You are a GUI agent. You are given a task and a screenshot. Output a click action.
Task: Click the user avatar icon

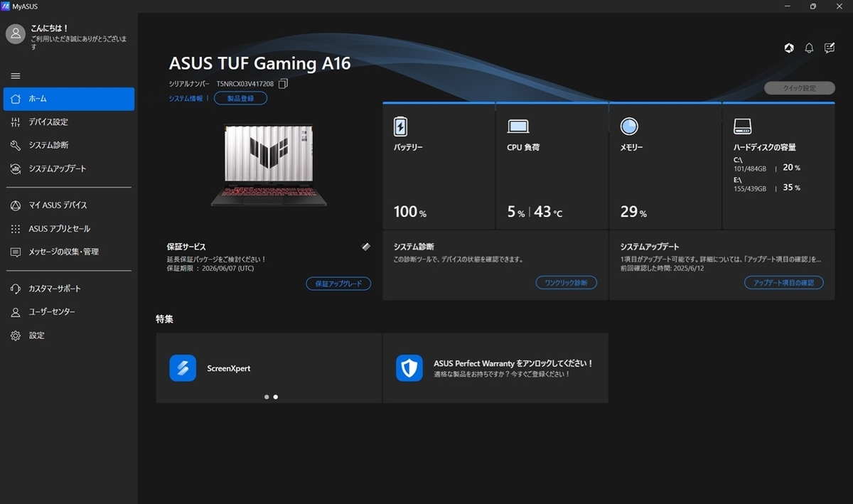[16, 33]
